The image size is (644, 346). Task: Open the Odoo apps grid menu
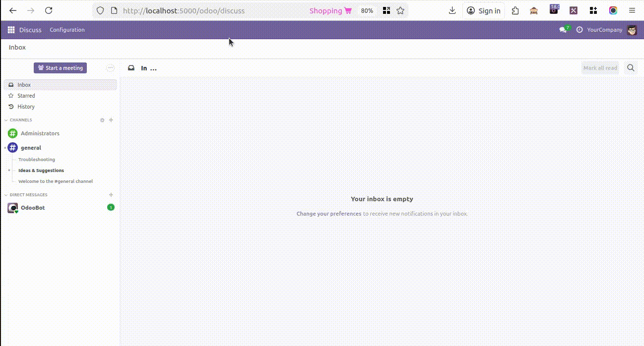point(11,30)
